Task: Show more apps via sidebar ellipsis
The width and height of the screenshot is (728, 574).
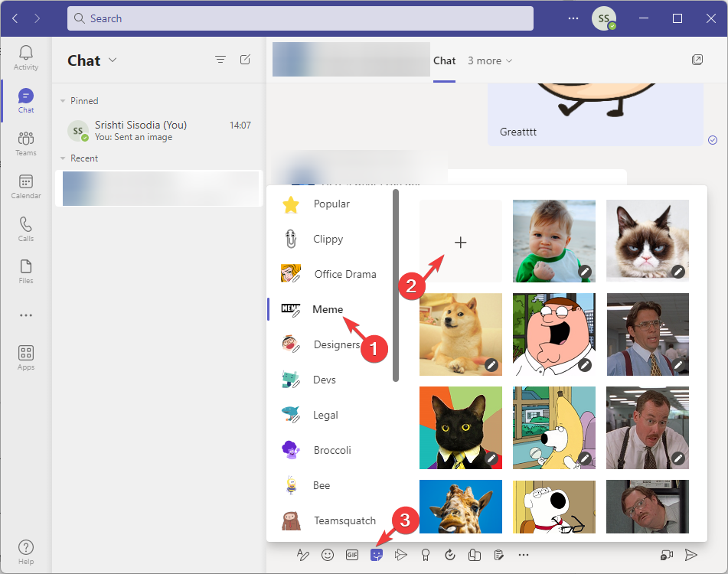Action: (26, 315)
